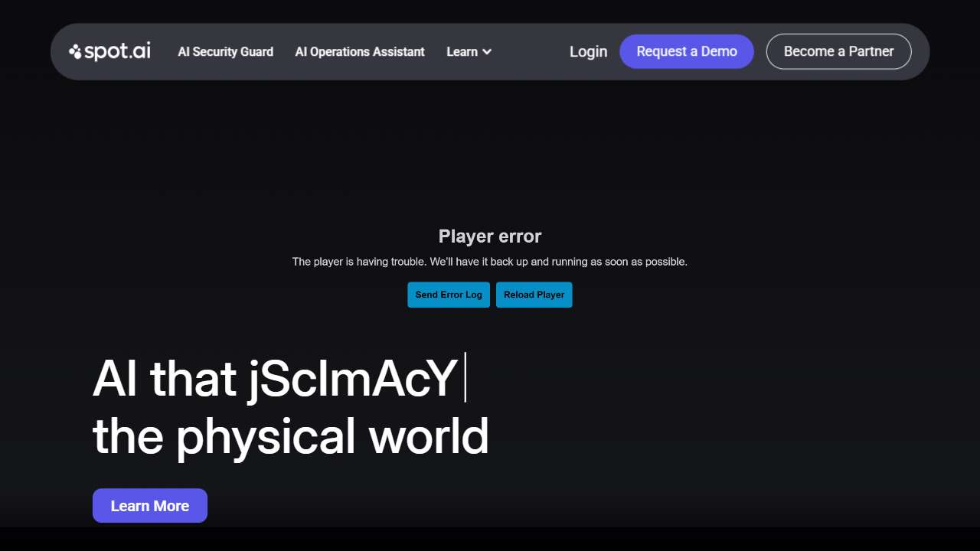
Task: Click the Become a Partner button
Action: click(838, 51)
